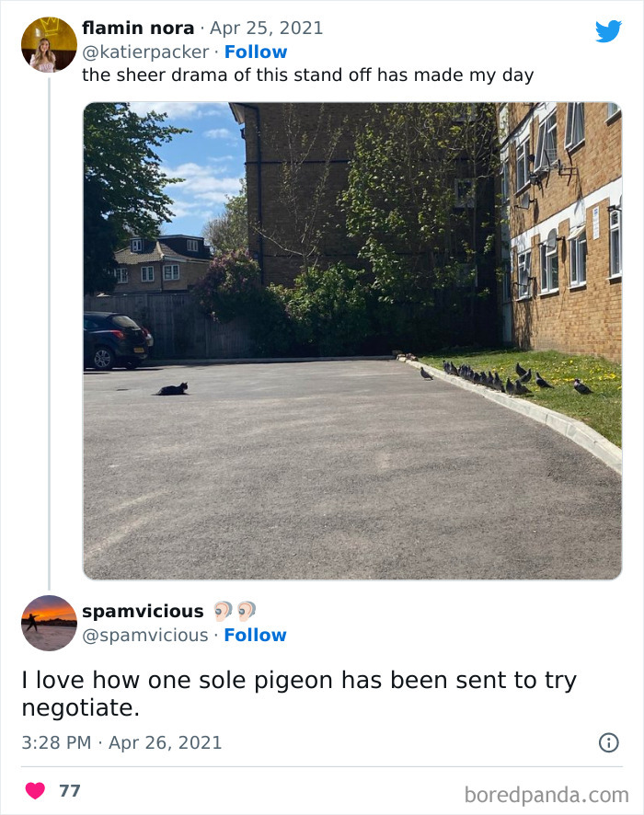Click the Twitter bird logo
The width and height of the screenshot is (644, 815).
click(609, 29)
